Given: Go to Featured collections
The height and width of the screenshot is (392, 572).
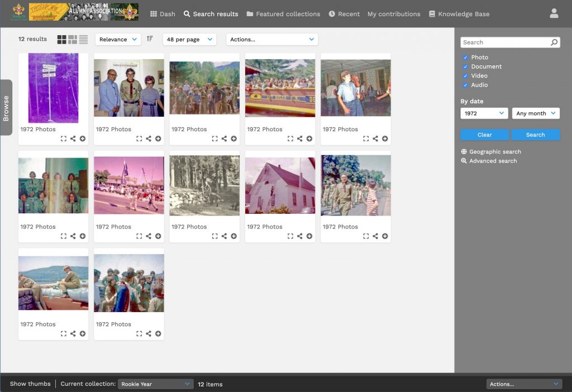Looking at the screenshot, I should [283, 14].
